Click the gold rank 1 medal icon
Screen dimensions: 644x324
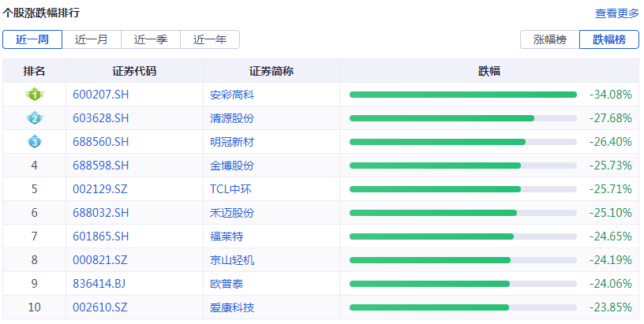[x=34, y=95]
